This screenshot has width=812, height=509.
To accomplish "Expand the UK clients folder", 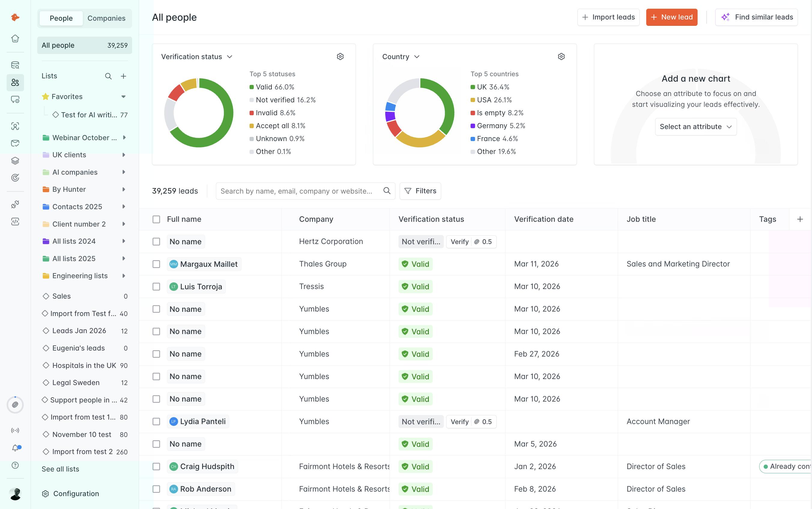I will [x=124, y=155].
